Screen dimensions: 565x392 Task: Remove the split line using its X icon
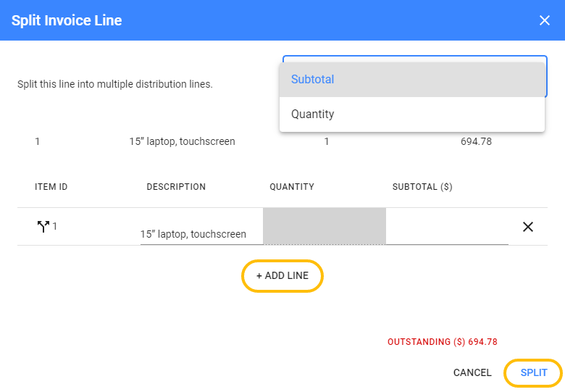[528, 227]
